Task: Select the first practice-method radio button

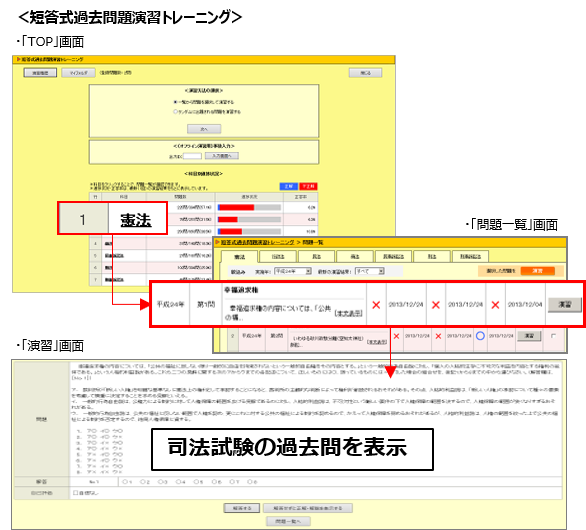Action: pyautogui.click(x=175, y=102)
